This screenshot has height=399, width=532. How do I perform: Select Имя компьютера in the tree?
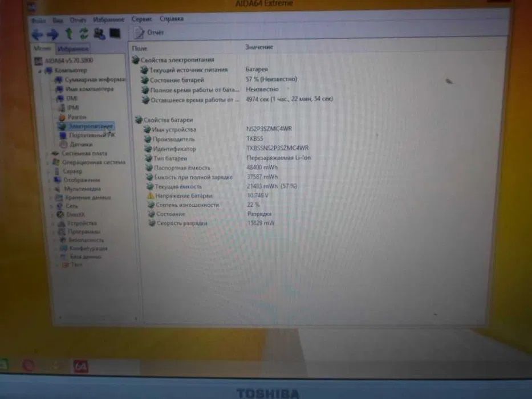pos(84,89)
